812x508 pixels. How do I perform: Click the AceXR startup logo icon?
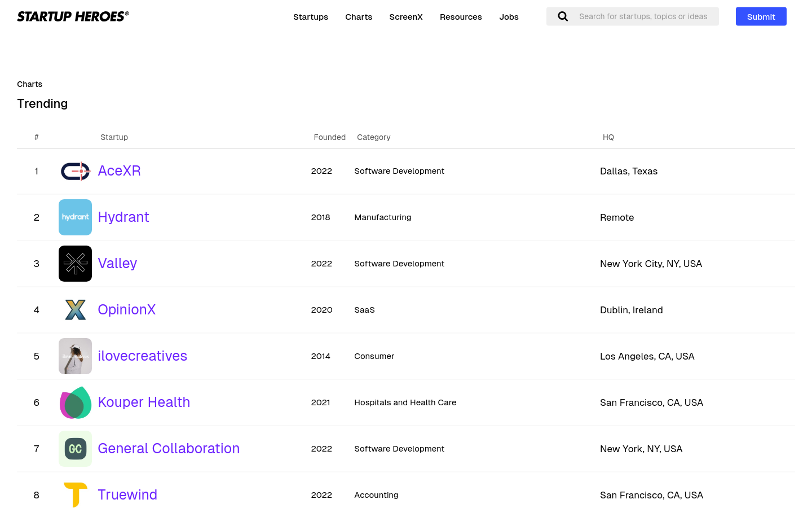[75, 171]
